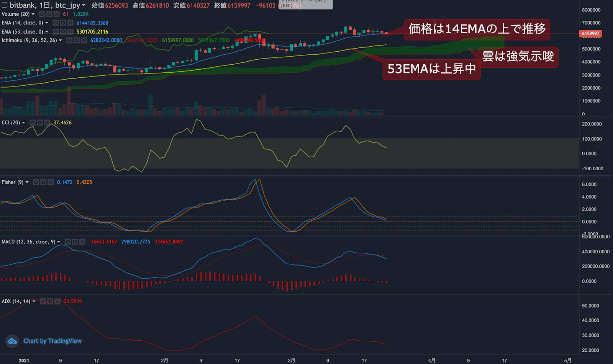613x364 pixels.
Task: Open the Ichimoku legend dropdown arrow
Action: tap(61, 40)
